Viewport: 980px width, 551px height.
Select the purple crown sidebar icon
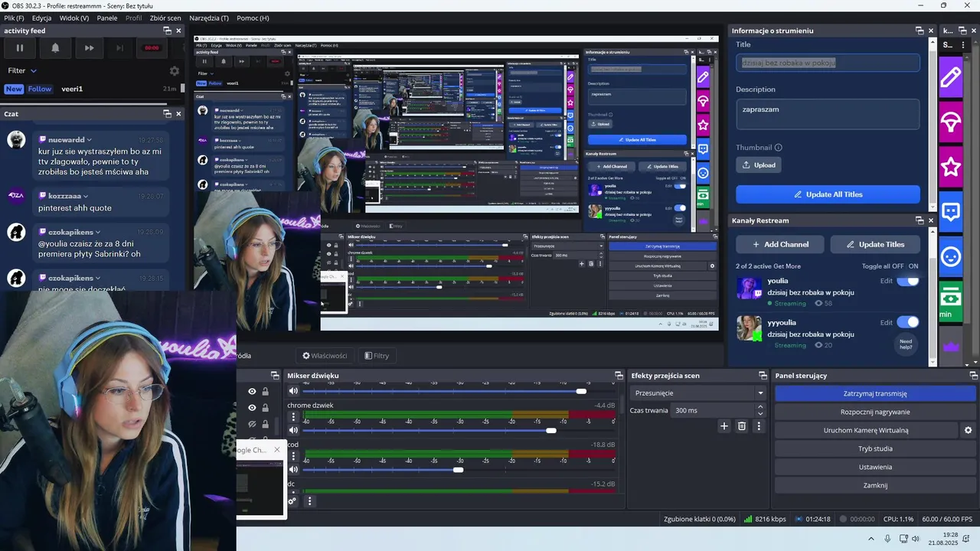(950, 346)
